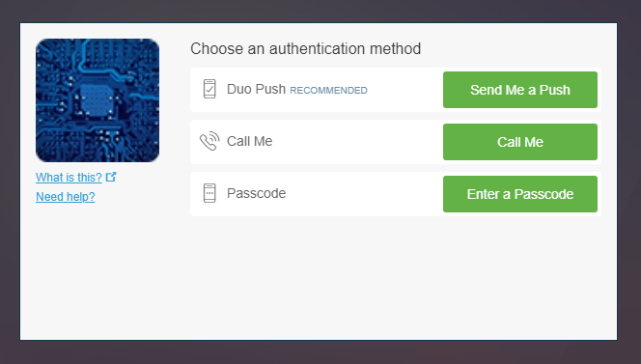This screenshot has width=641, height=364.
Task: Click the Enter a Passcode button
Action: [520, 194]
